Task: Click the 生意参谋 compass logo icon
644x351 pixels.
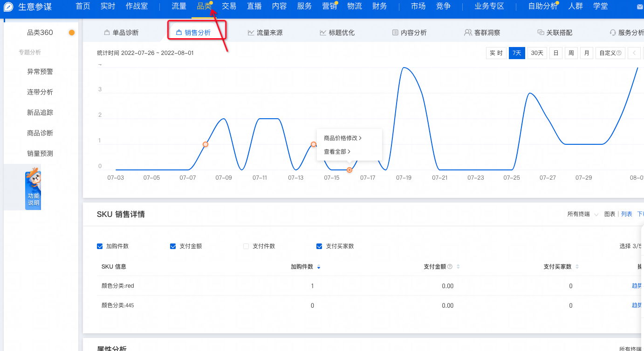Action: [x=8, y=7]
